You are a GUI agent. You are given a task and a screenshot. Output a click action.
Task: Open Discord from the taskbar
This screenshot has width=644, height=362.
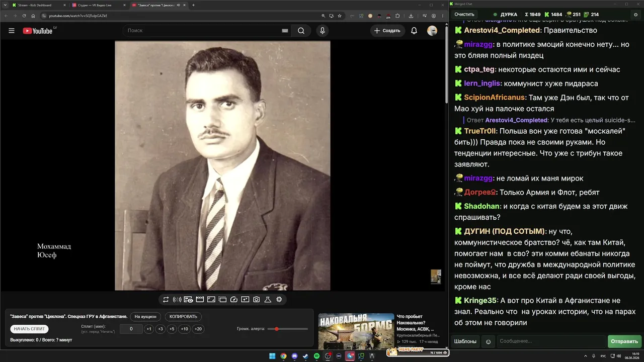pyautogui.click(x=294, y=356)
